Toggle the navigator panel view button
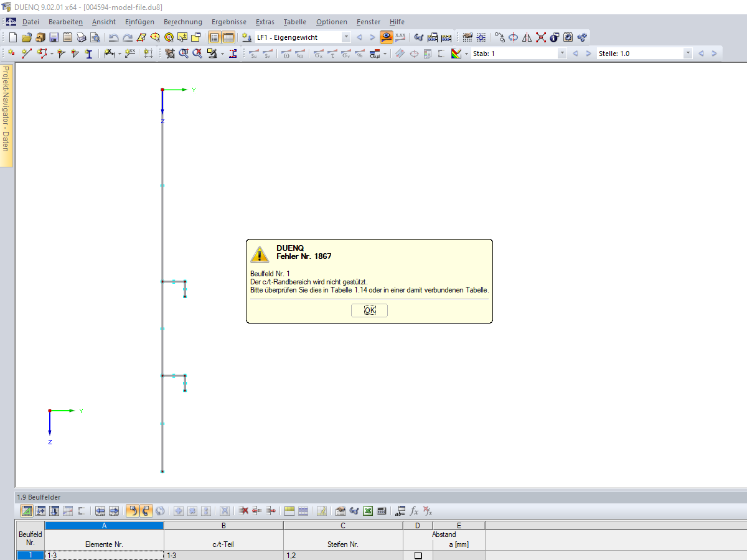 214,37
